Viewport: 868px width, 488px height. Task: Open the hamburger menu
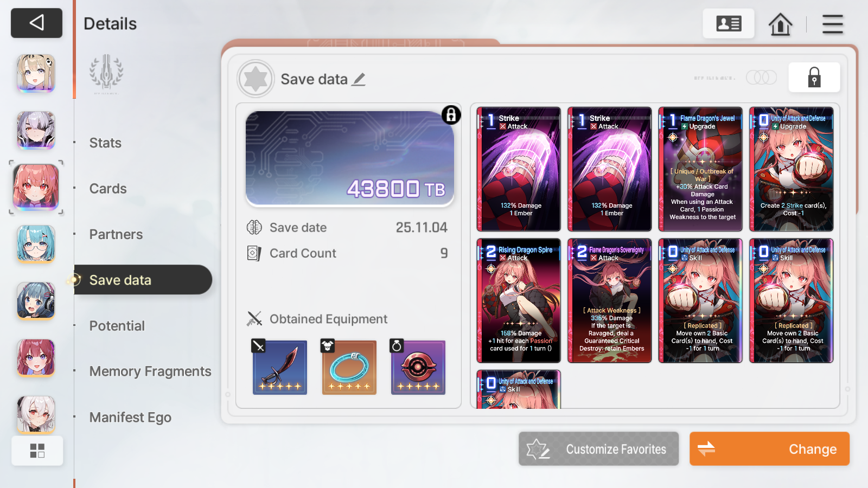click(832, 24)
